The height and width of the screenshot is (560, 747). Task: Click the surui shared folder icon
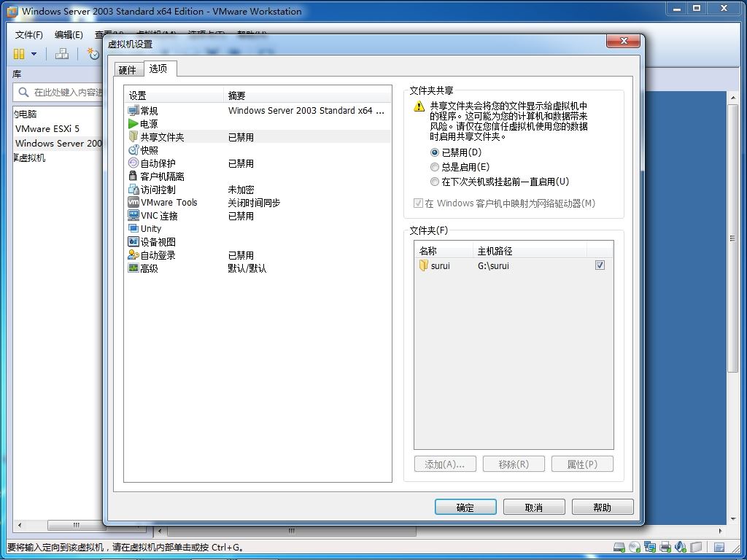[424, 265]
